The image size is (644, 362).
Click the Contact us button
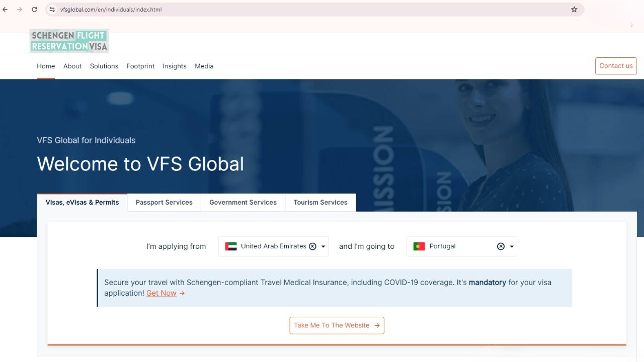pyautogui.click(x=616, y=66)
